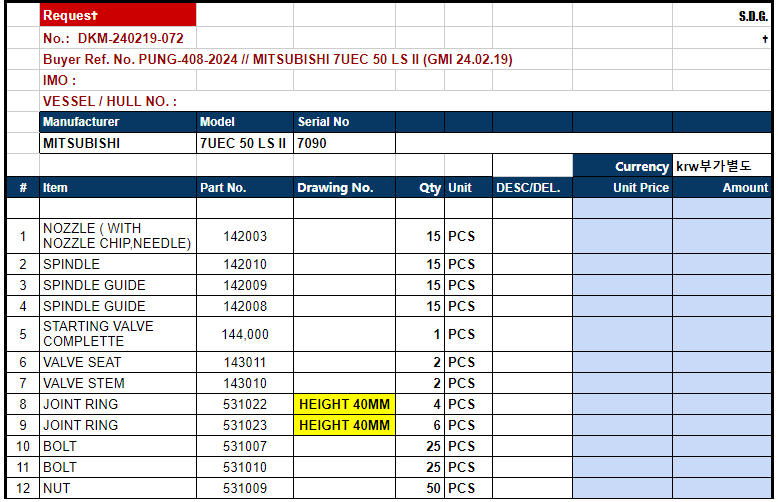Click the Currency label cell
Image resolution: width=778 pixels, height=502 pixels.
pyautogui.click(x=622, y=166)
